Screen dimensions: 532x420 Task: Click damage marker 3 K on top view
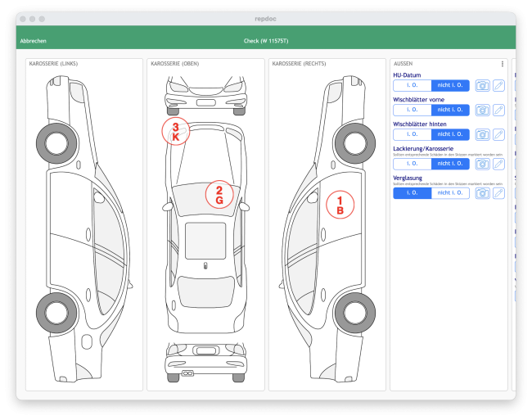pyautogui.click(x=175, y=131)
